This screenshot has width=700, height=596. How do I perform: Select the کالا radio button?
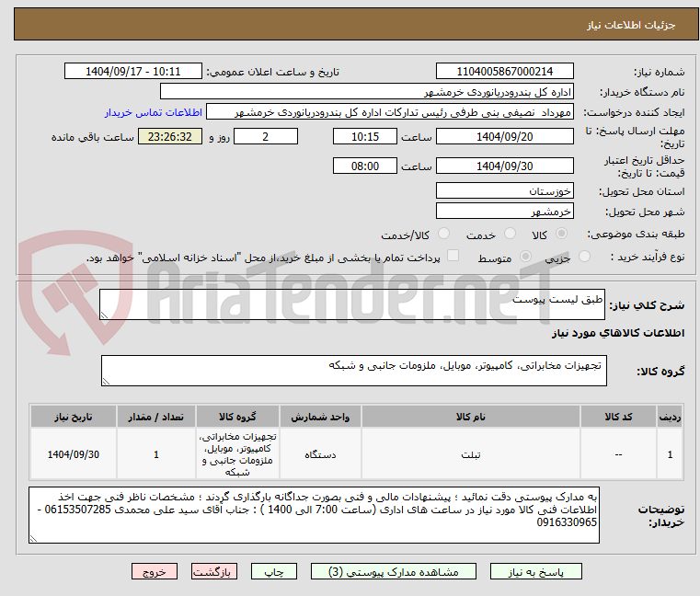[562, 234]
